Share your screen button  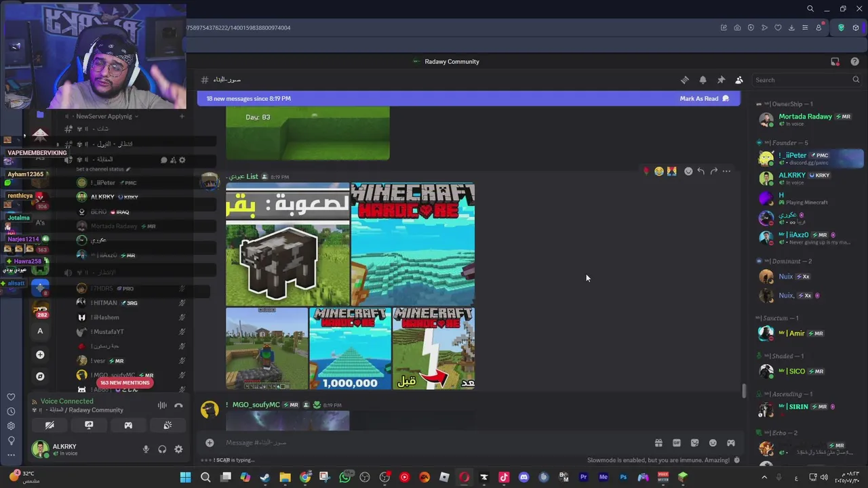(89, 425)
